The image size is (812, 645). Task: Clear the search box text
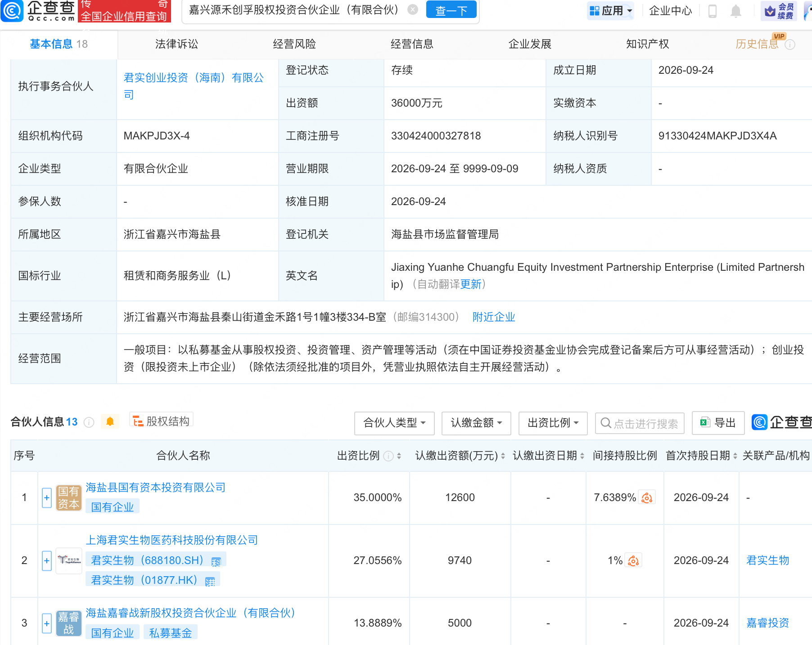(x=412, y=9)
